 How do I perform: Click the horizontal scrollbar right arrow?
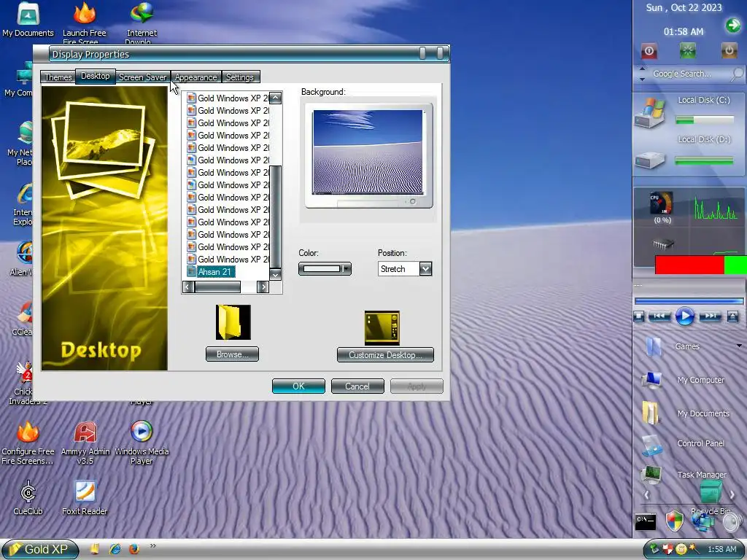(x=263, y=287)
